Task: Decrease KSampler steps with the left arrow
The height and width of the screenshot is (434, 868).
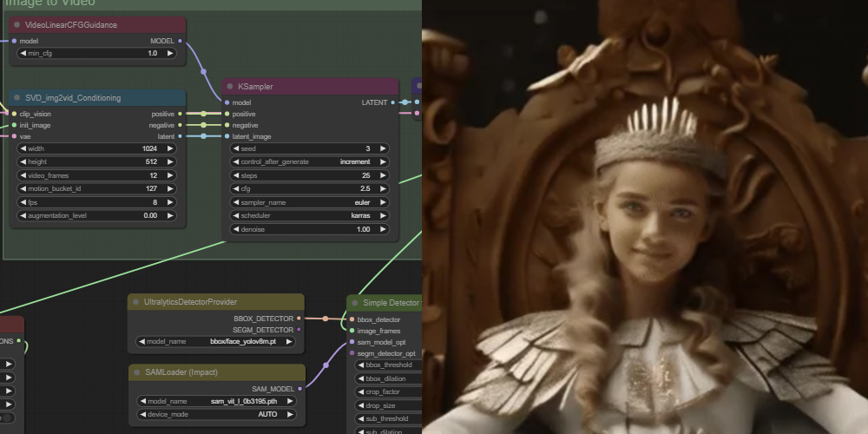Action: [236, 175]
